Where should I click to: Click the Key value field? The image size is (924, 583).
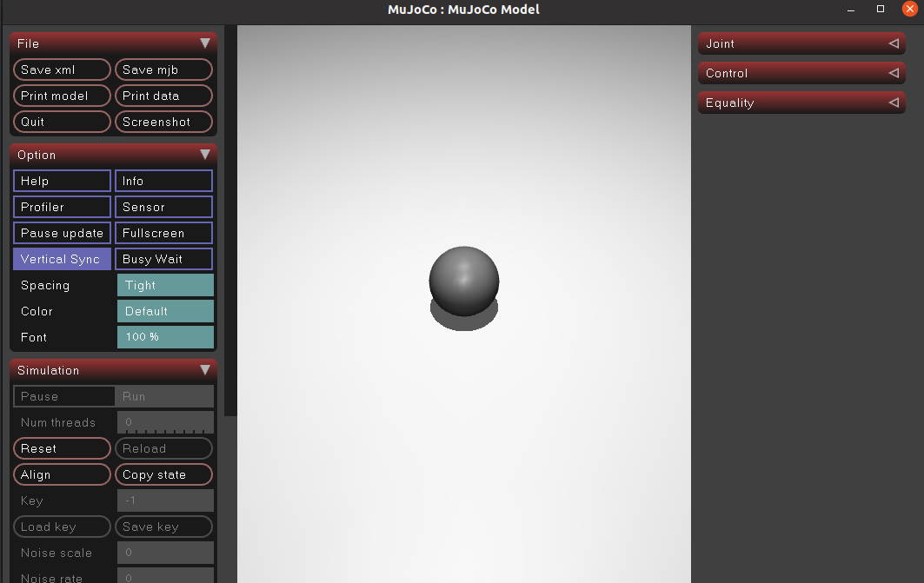coord(165,500)
